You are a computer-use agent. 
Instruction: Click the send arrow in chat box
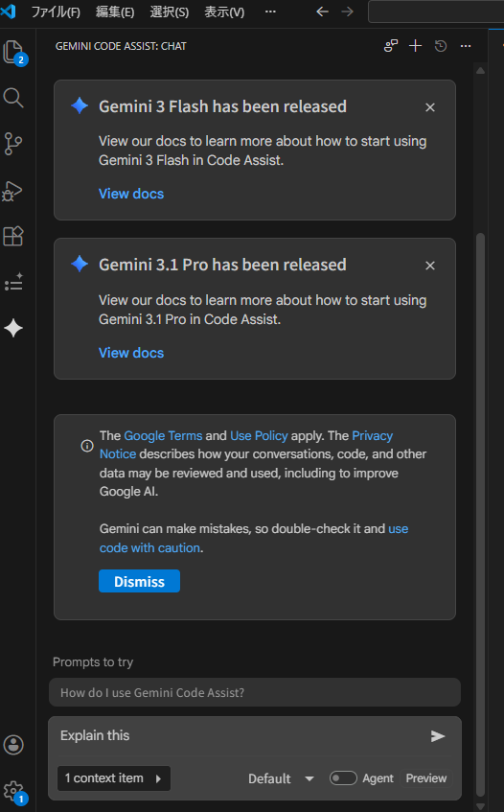(438, 736)
